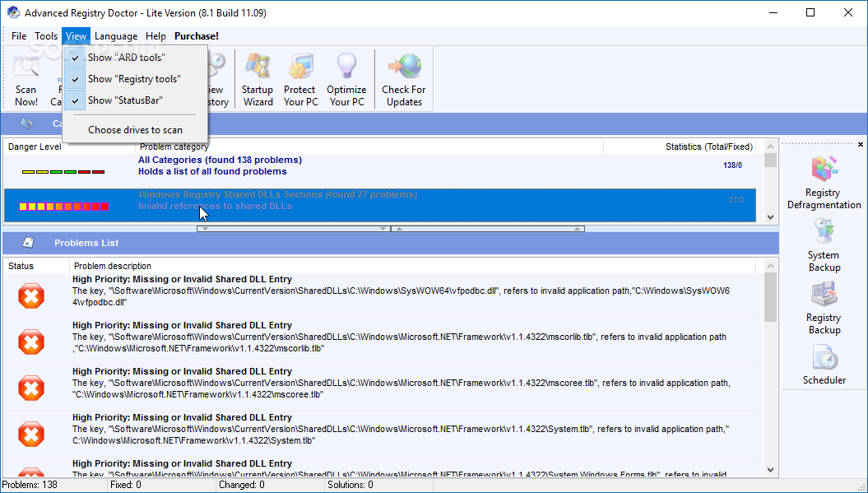This screenshot has width=868, height=493.
Task: Select Choose drives to scan
Action: pyautogui.click(x=135, y=130)
